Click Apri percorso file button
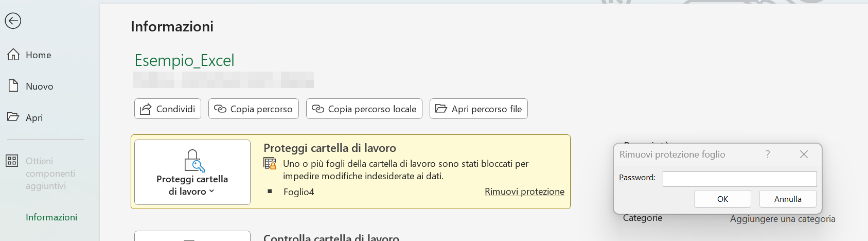868x241 pixels. pyautogui.click(x=479, y=109)
